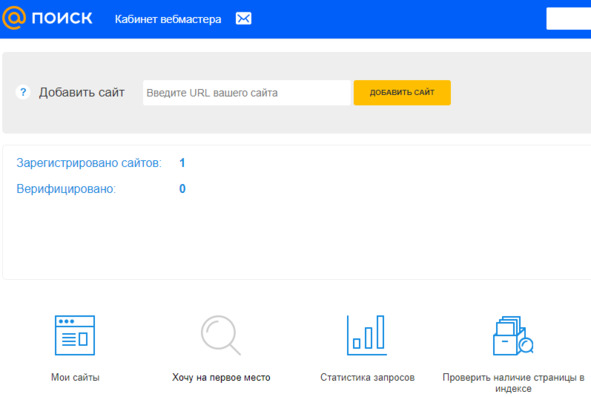Open the Хочу на первое место label

pos(221,377)
